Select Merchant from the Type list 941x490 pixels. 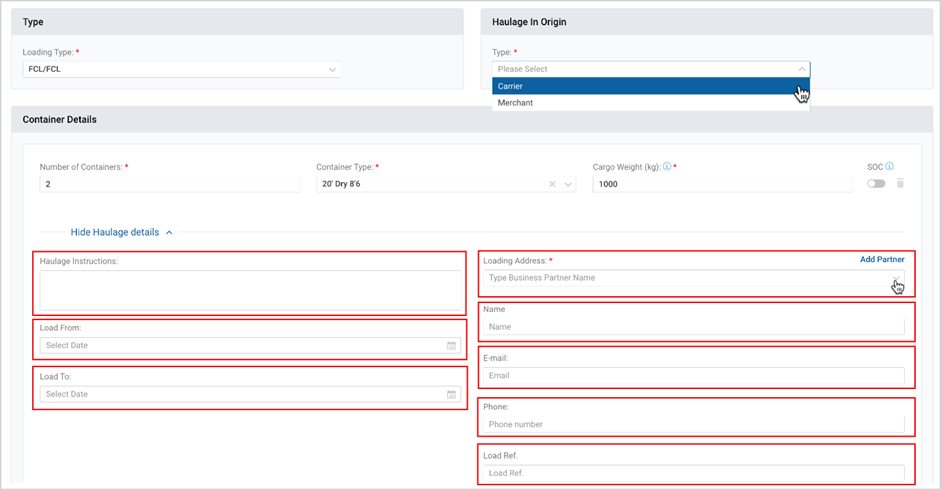tap(651, 103)
